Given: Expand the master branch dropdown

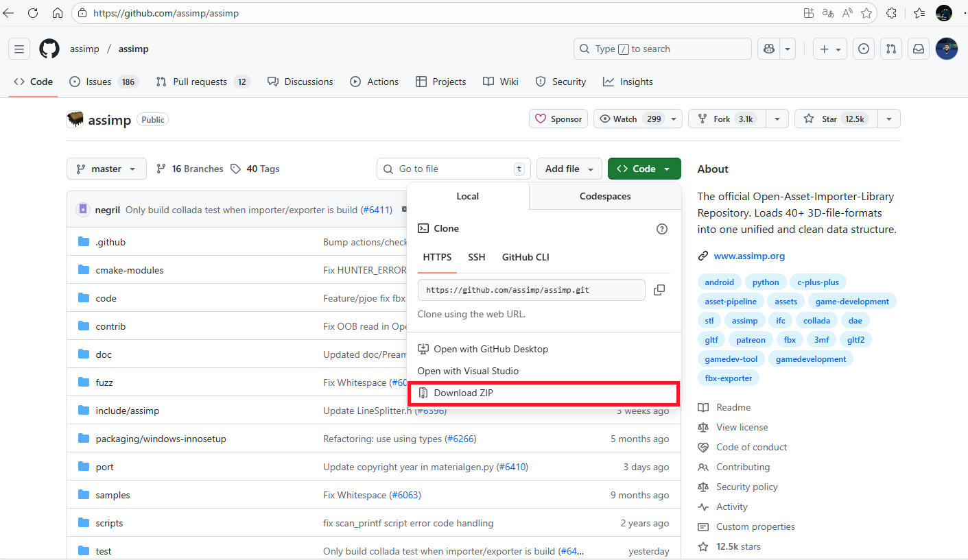Looking at the screenshot, I should coord(106,169).
